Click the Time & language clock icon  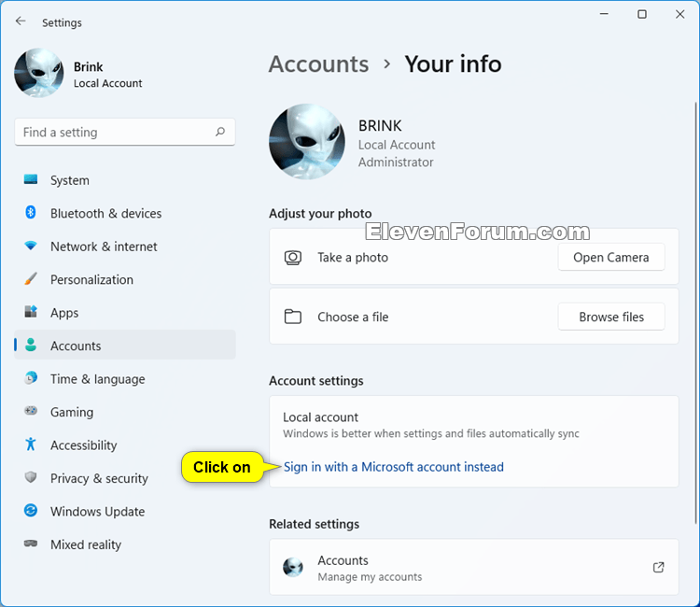click(x=31, y=378)
